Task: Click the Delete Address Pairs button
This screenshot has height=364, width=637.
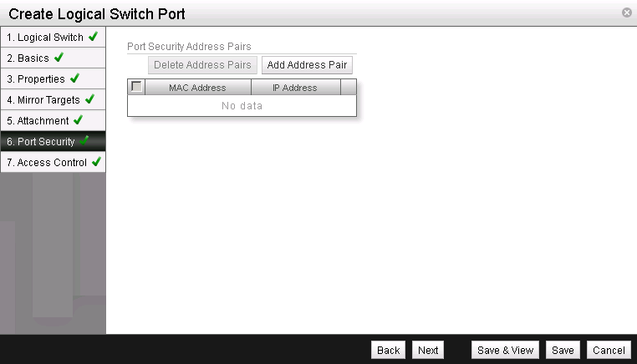Action: pyautogui.click(x=202, y=65)
